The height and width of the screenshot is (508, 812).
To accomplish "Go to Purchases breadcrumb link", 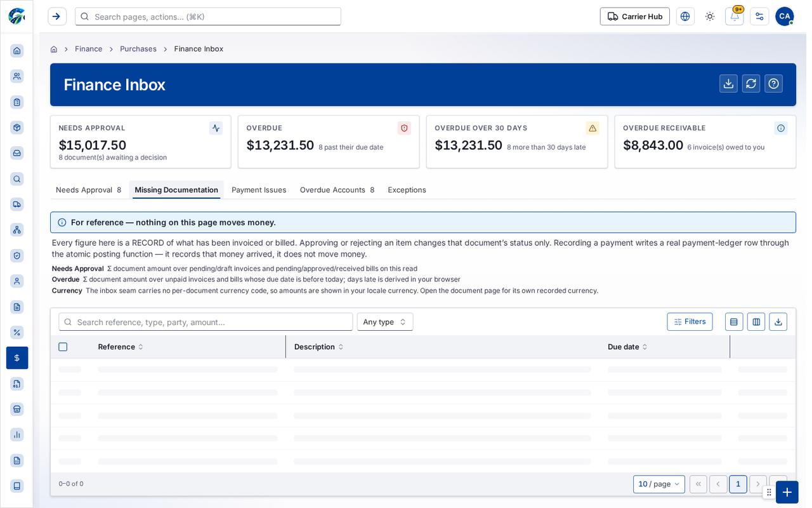I will click(138, 49).
